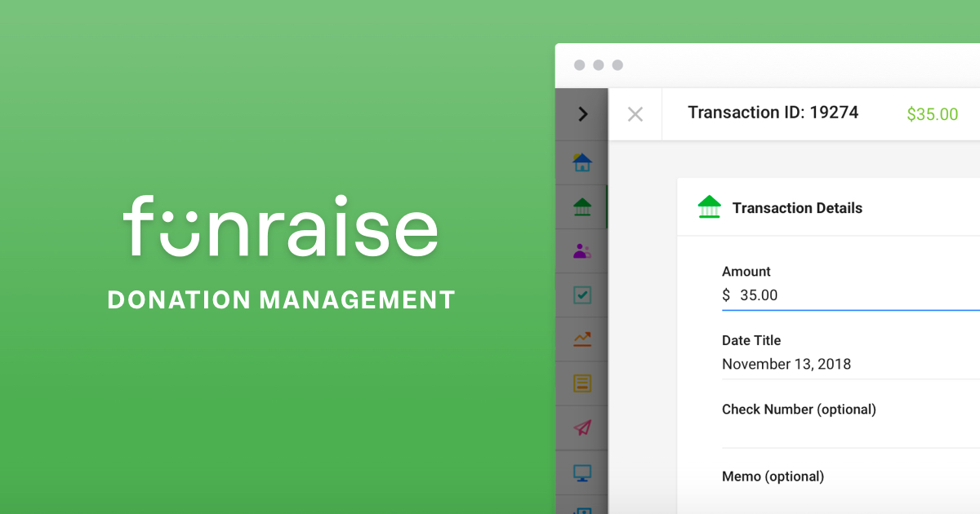Select the blue Home icon in sidebar
This screenshot has height=514, width=980.
(581, 162)
